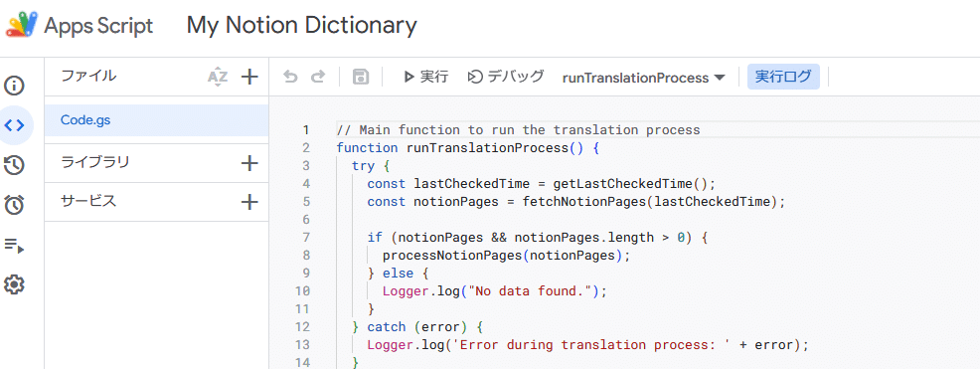The height and width of the screenshot is (369, 980).
Task: Click line number 13 in gutter
Action: 302,344
